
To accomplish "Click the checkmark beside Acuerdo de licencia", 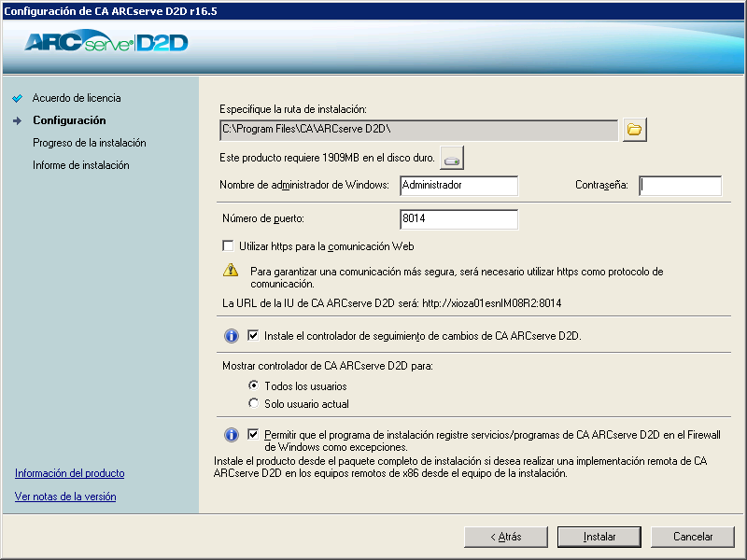I will click(19, 97).
